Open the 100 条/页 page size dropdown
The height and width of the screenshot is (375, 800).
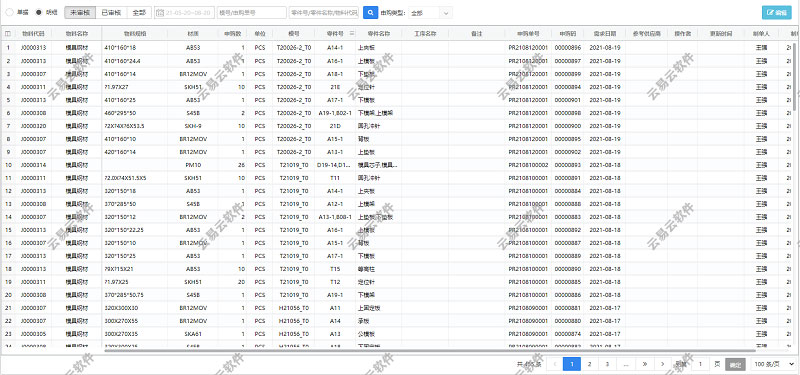[773, 364]
